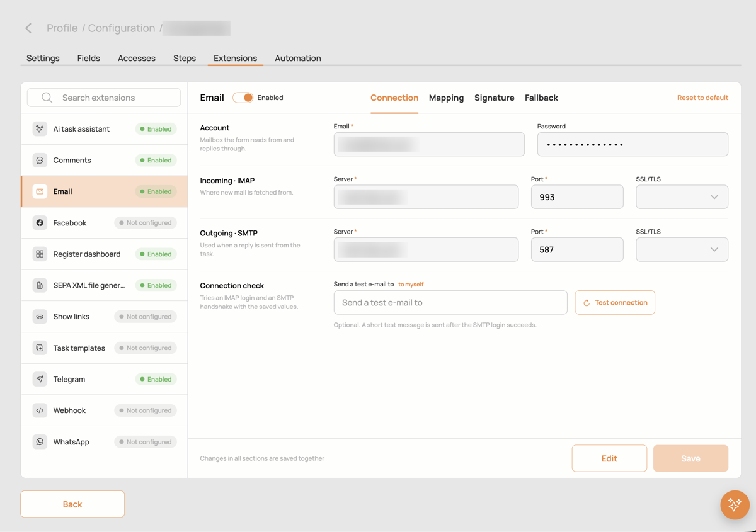The height and width of the screenshot is (532, 756).
Task: Click the Webhook code brackets icon
Action: [x=40, y=410]
